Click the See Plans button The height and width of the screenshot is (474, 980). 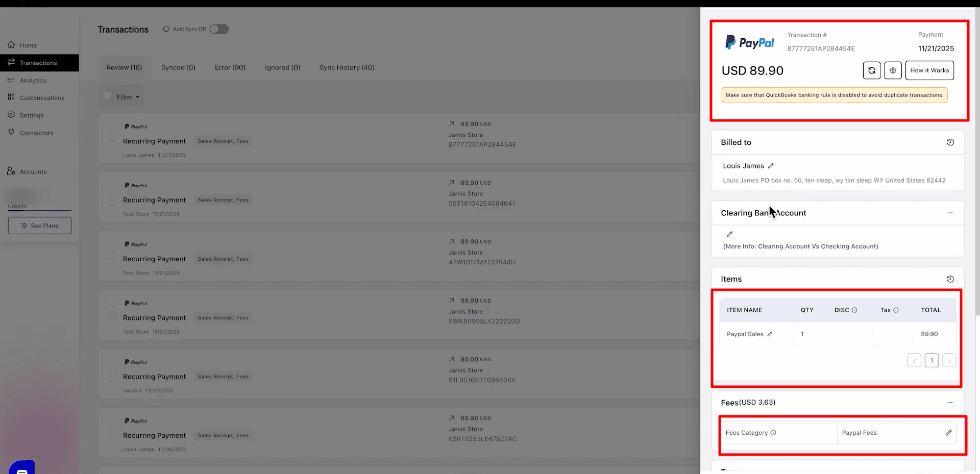click(x=40, y=226)
